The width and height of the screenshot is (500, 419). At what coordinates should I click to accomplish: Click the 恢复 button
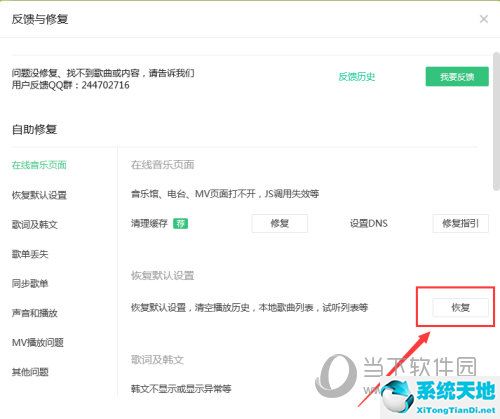[x=460, y=307]
